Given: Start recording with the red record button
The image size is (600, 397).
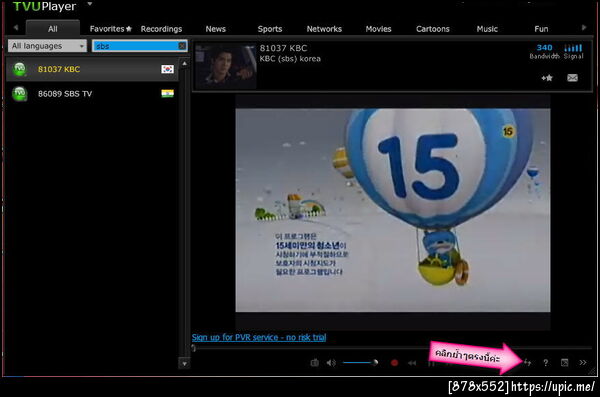Looking at the screenshot, I should 394,363.
